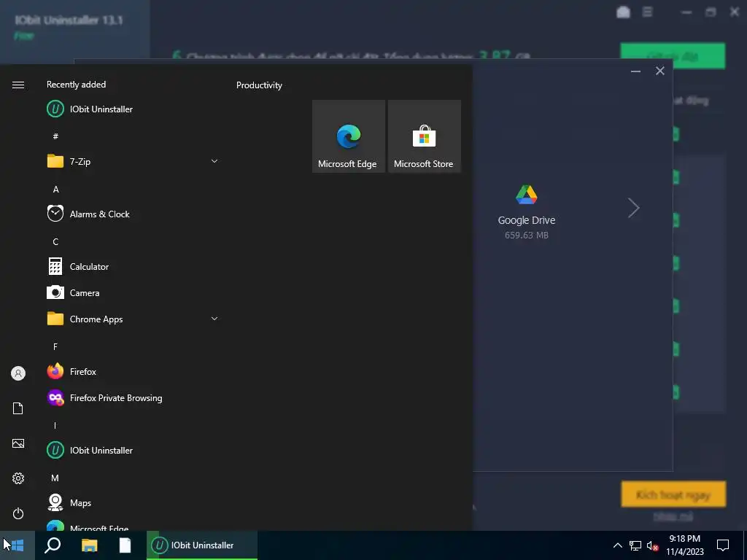Open the network tray icon
Screen dimensions: 747x560
click(635, 545)
